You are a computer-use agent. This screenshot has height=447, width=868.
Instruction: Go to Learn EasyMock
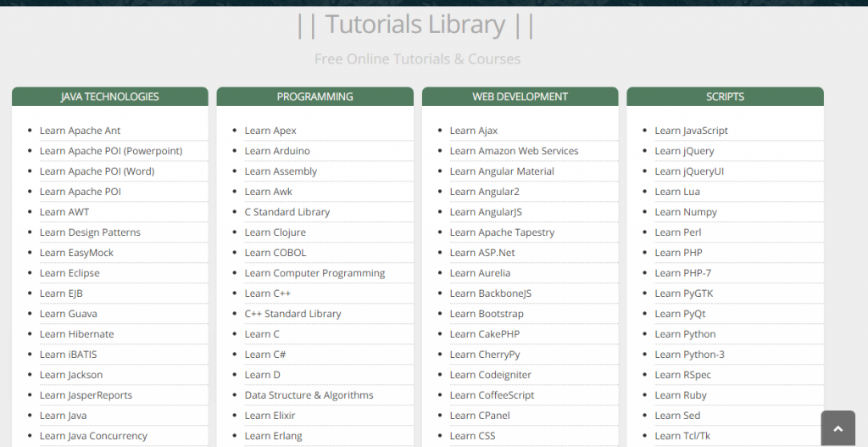[x=76, y=253]
